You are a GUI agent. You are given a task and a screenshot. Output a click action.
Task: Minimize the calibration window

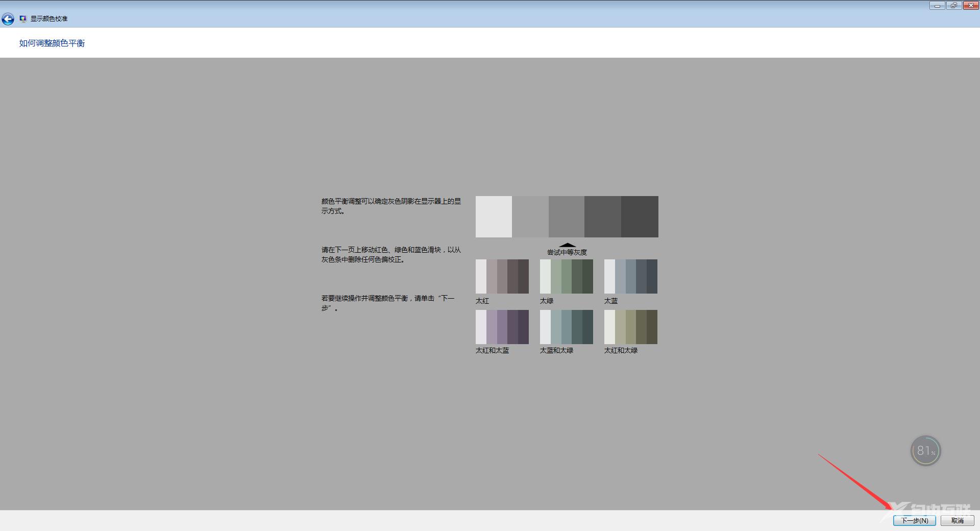pyautogui.click(x=937, y=6)
